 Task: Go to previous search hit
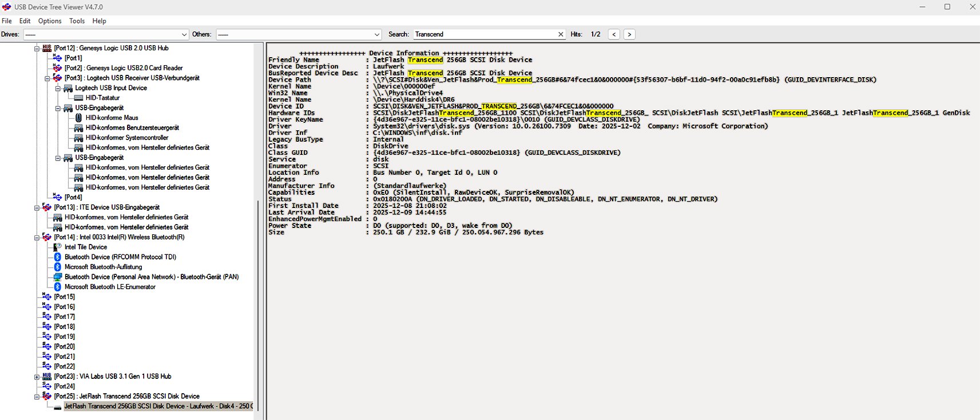614,34
